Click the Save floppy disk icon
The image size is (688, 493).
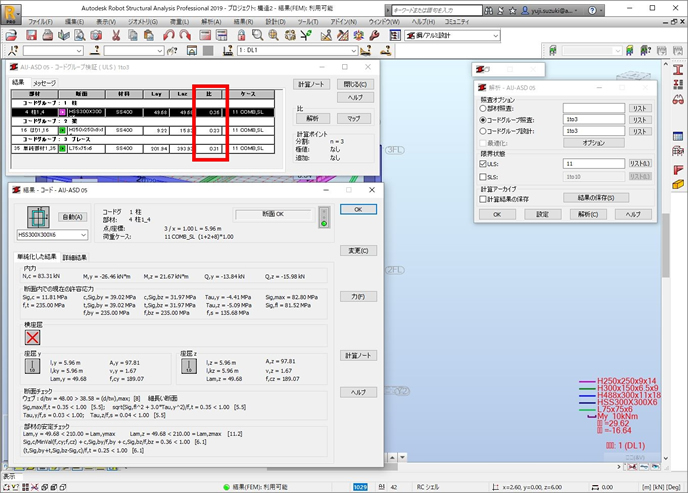pyautogui.click(x=31, y=35)
